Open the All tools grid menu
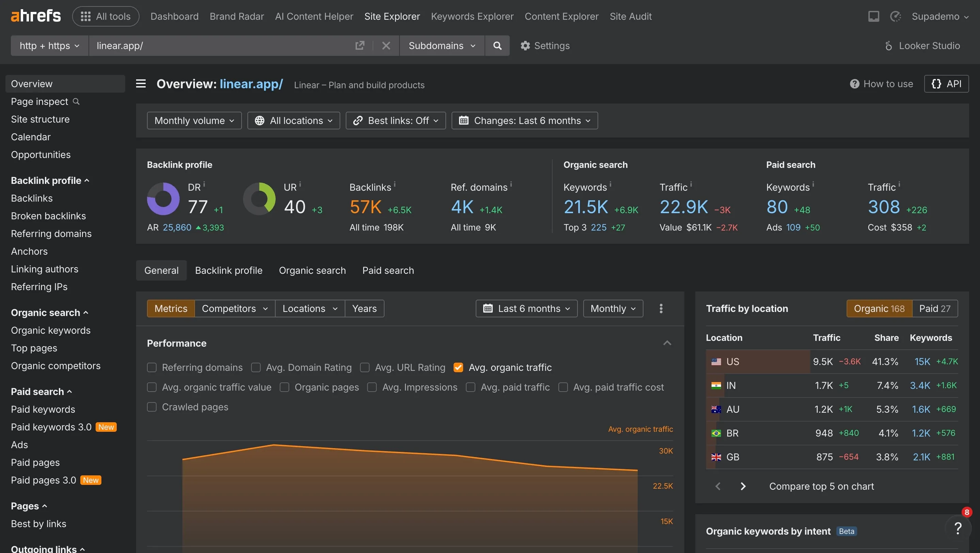The height and width of the screenshot is (553, 980). click(x=106, y=16)
